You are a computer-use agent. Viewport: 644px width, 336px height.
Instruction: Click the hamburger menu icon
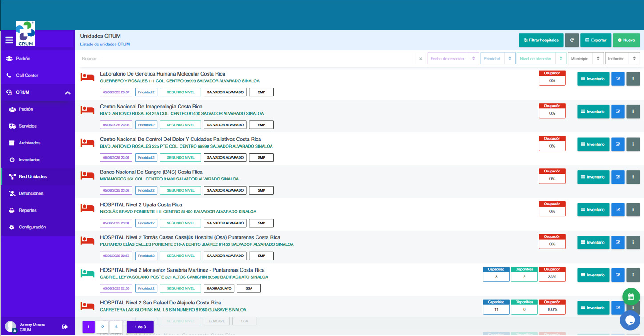[x=9, y=40]
